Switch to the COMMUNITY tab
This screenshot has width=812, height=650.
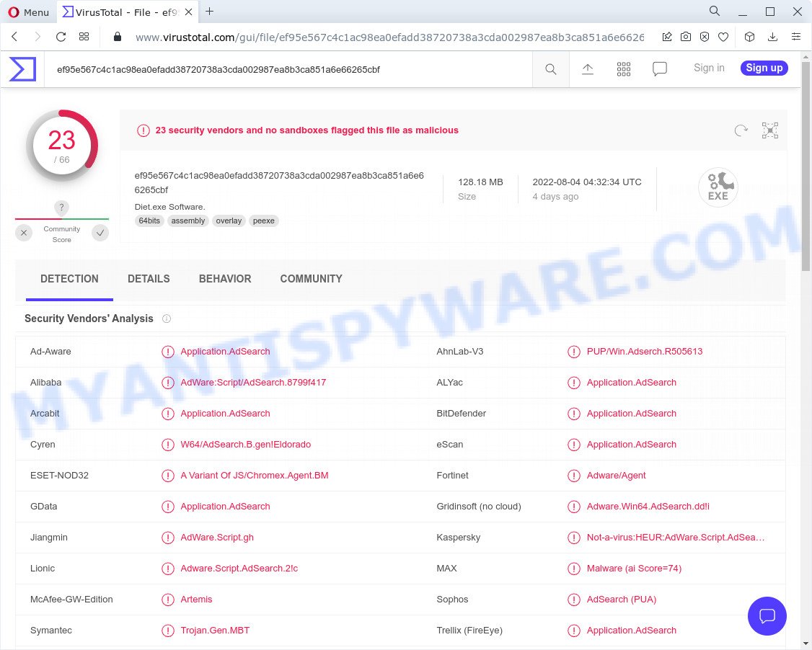coord(312,279)
